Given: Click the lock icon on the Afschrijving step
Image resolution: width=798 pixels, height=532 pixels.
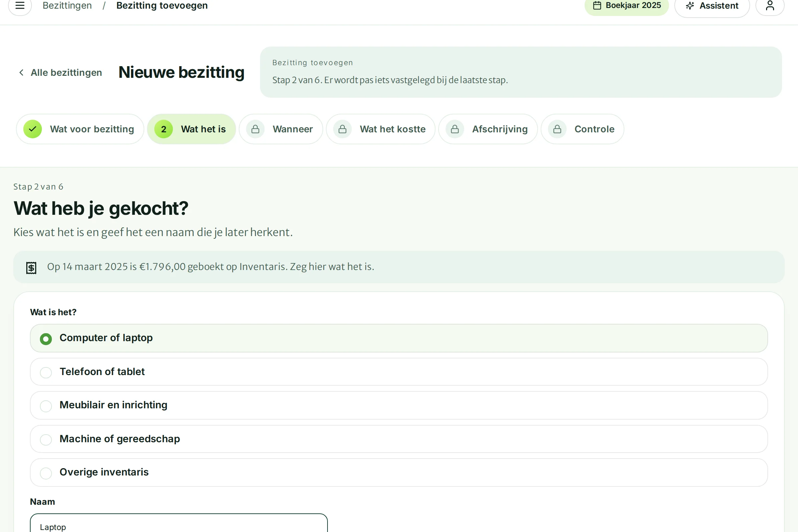Looking at the screenshot, I should [455, 129].
